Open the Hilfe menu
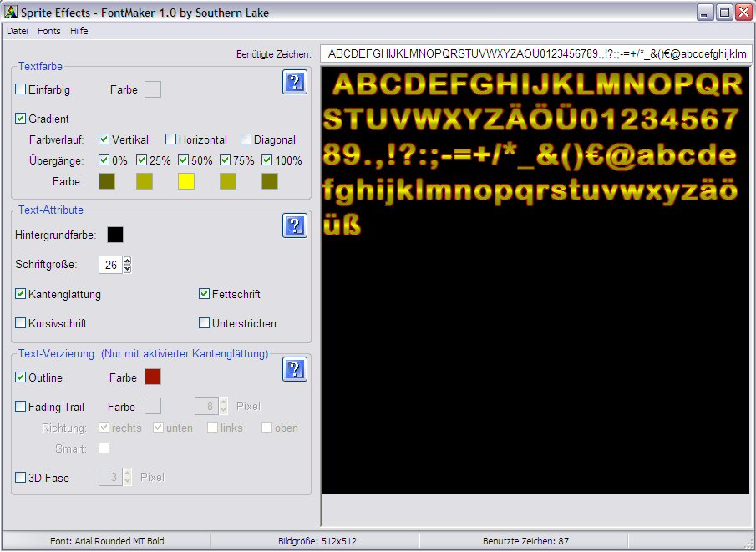 pyautogui.click(x=79, y=31)
